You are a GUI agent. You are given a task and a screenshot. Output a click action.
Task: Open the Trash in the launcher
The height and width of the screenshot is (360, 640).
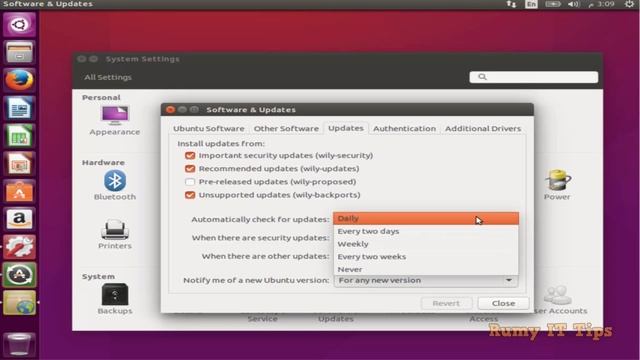[19, 344]
